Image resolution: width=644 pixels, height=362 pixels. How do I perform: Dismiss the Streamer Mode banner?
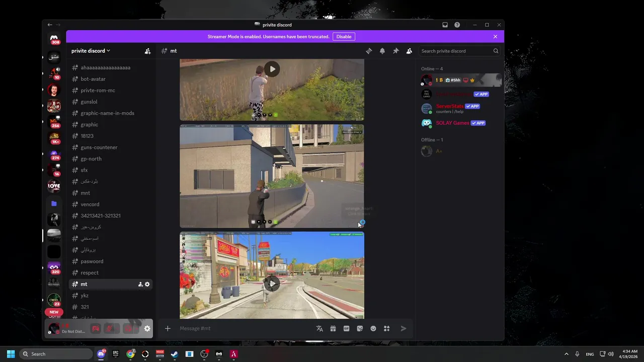[495, 36]
